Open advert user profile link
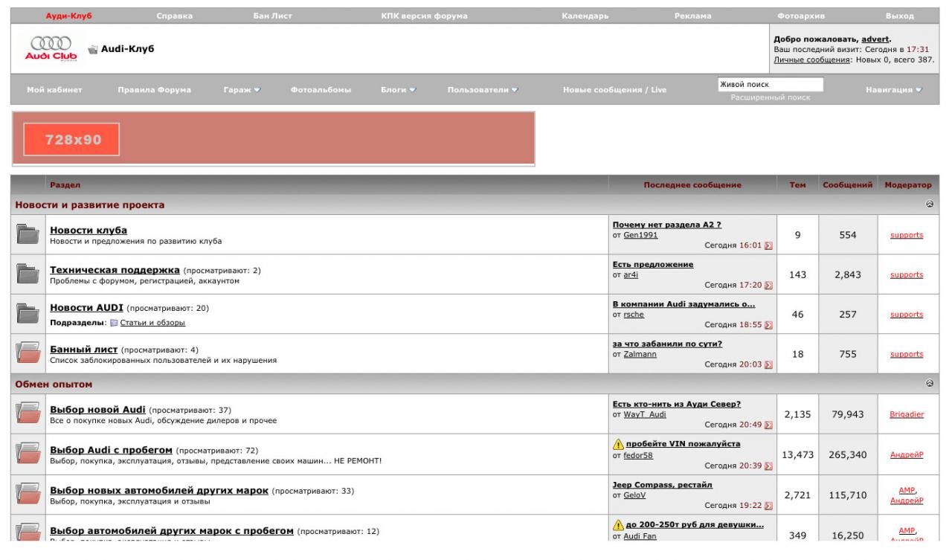The width and height of the screenshot is (952, 560). pyautogui.click(x=875, y=39)
